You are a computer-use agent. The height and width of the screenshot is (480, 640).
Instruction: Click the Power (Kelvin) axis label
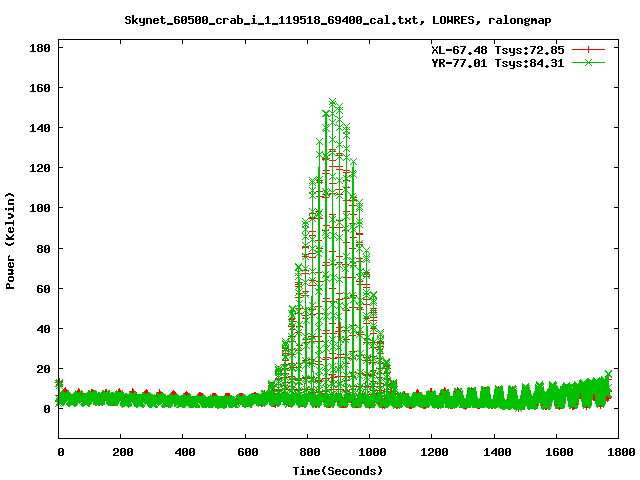tap(10, 241)
